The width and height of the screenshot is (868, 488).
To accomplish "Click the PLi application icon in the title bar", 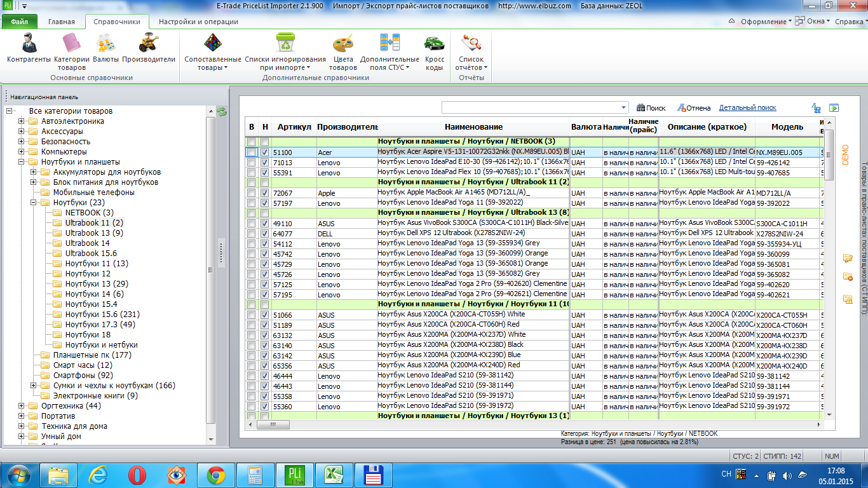I will 7,6.
